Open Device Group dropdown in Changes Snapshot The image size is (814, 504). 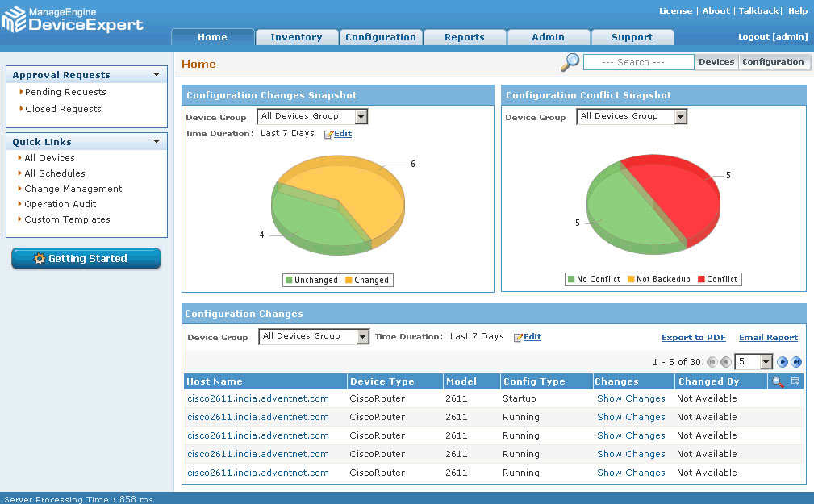pyautogui.click(x=361, y=117)
